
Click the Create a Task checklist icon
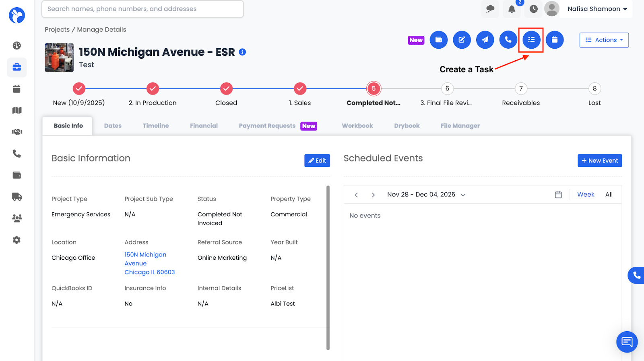click(531, 40)
